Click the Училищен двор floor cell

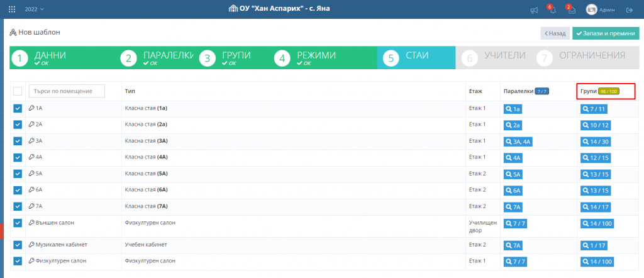pos(483,226)
